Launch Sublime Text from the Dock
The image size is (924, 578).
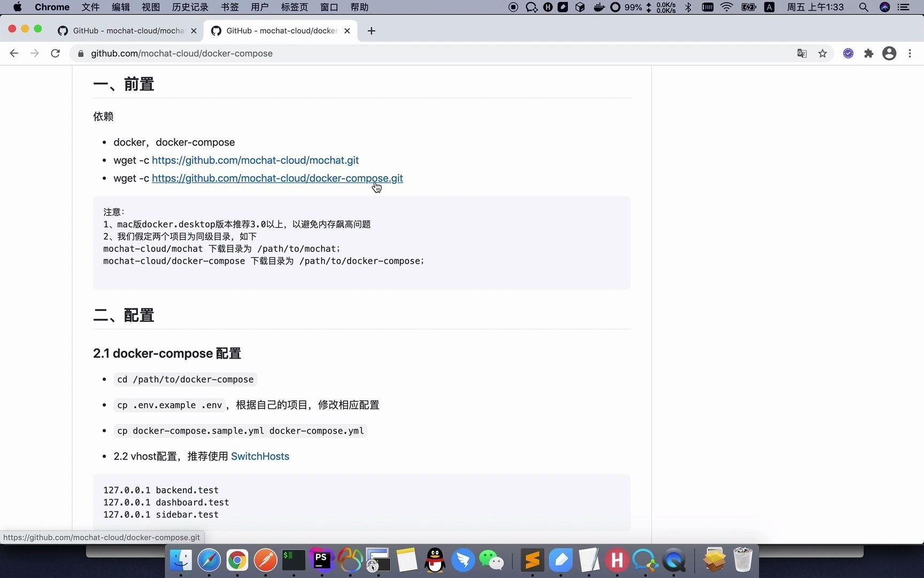coord(532,560)
